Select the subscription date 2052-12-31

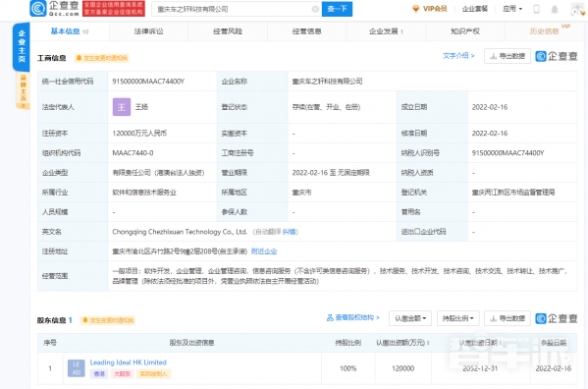tap(480, 368)
